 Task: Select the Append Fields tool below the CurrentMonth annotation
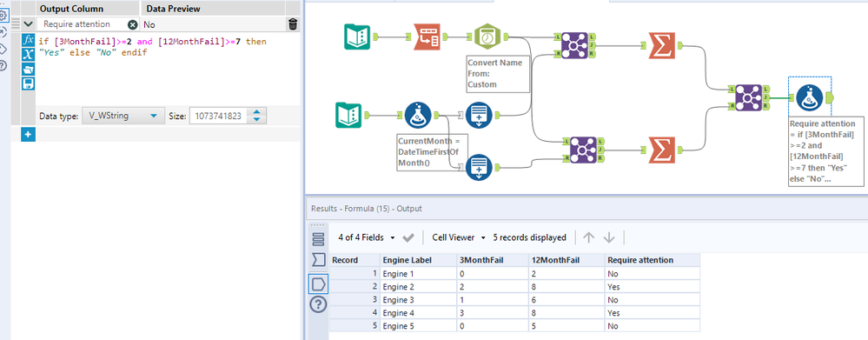(x=480, y=167)
